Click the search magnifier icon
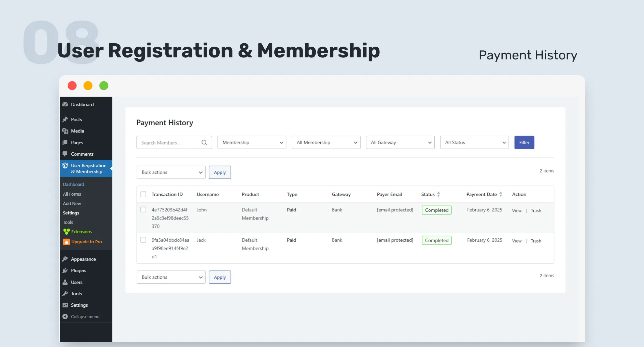This screenshot has width=644, height=347. 204,142
